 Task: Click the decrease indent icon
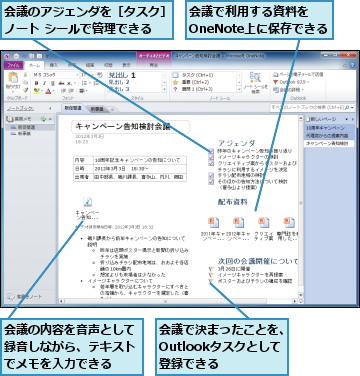(63, 91)
